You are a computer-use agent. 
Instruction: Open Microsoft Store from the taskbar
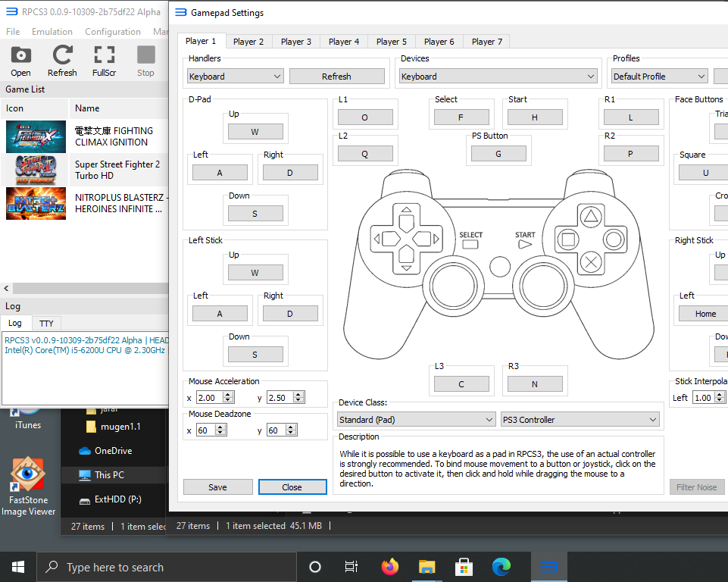[x=464, y=567]
